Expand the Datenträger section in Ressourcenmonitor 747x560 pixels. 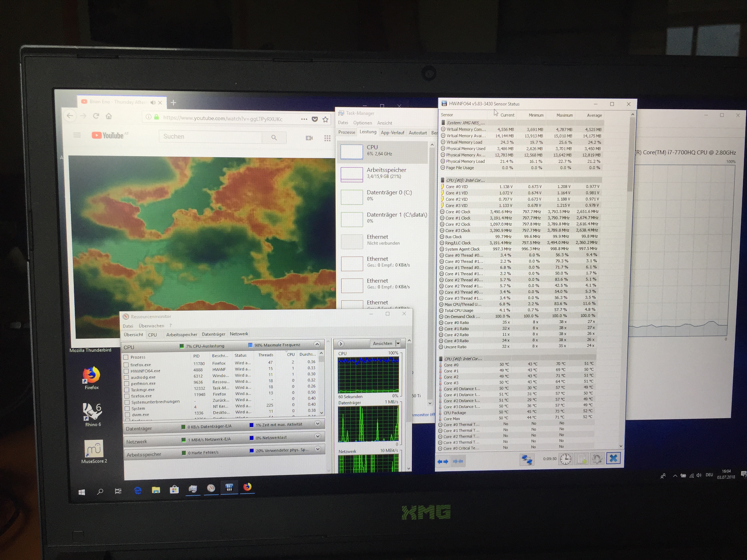click(x=317, y=424)
